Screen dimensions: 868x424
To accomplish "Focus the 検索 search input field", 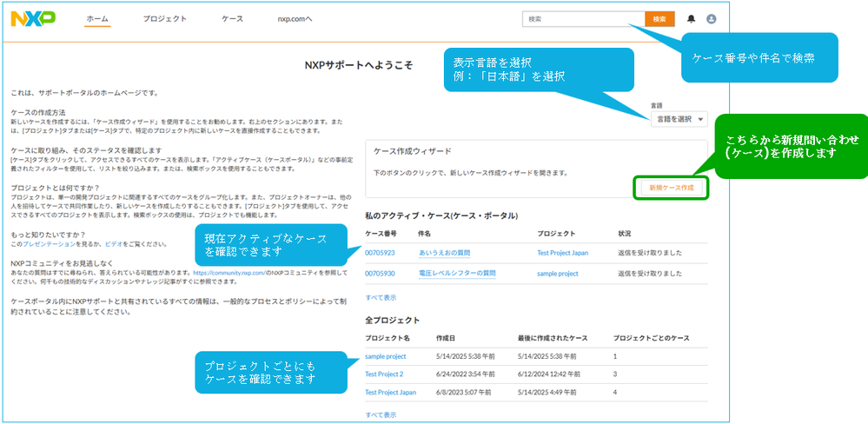I will pos(584,19).
